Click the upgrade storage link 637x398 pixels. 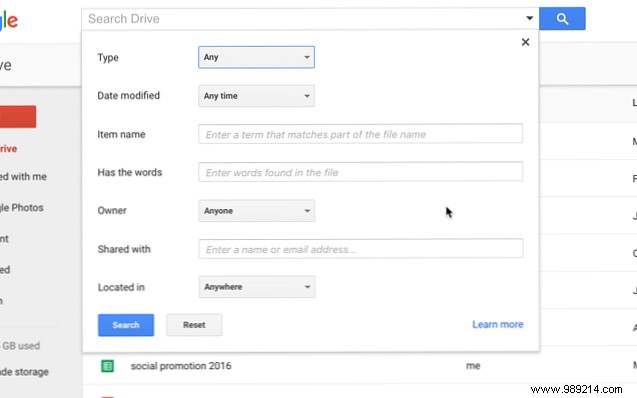(24, 372)
